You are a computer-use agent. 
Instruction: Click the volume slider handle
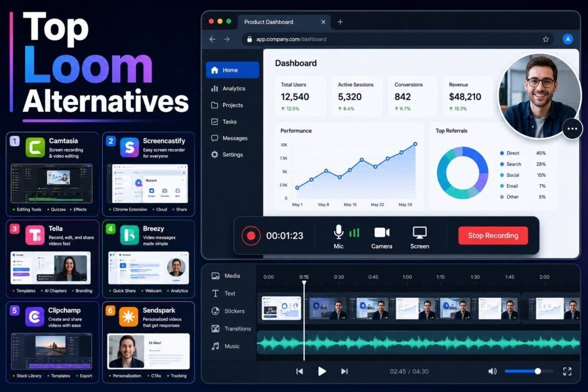pos(537,371)
